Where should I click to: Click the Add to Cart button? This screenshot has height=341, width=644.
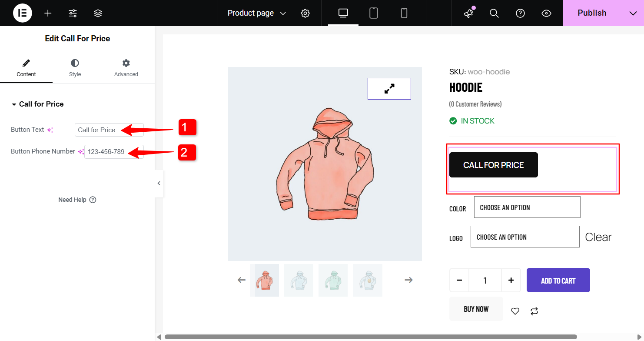[x=558, y=280]
